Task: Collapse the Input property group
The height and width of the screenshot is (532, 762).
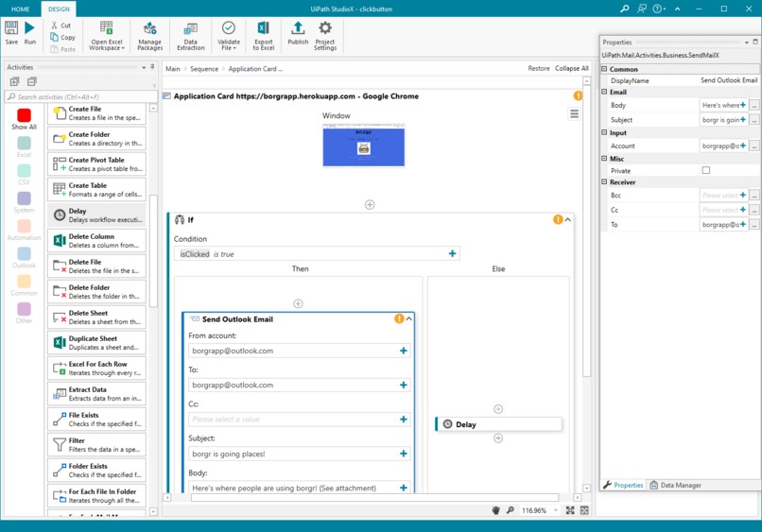Action: [x=604, y=132]
